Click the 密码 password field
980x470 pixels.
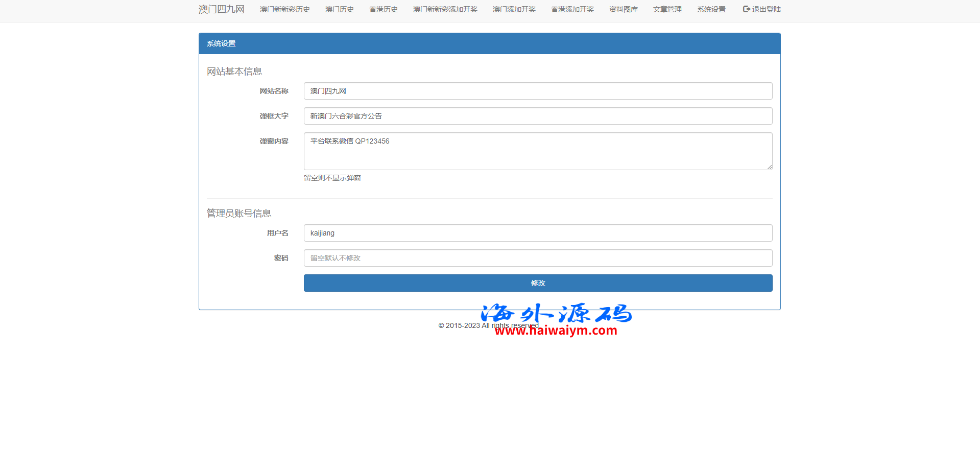(537, 258)
